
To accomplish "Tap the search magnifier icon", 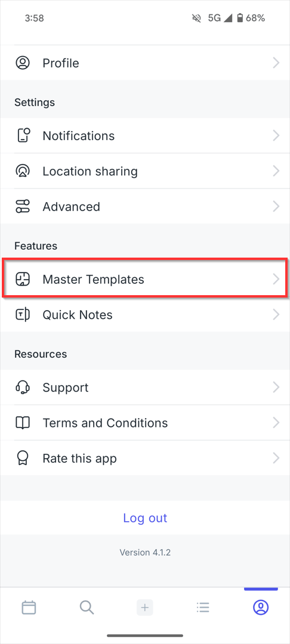I will [87, 607].
